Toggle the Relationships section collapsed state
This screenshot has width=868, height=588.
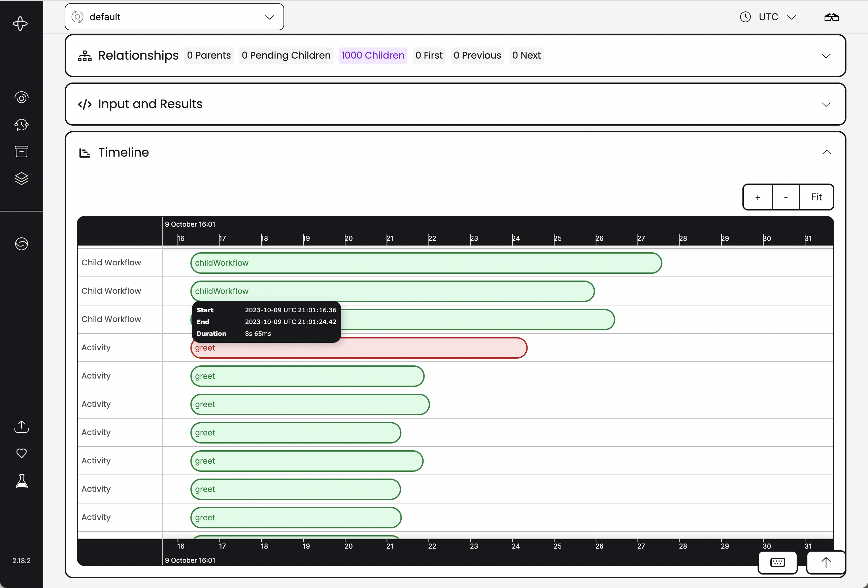pyautogui.click(x=826, y=55)
